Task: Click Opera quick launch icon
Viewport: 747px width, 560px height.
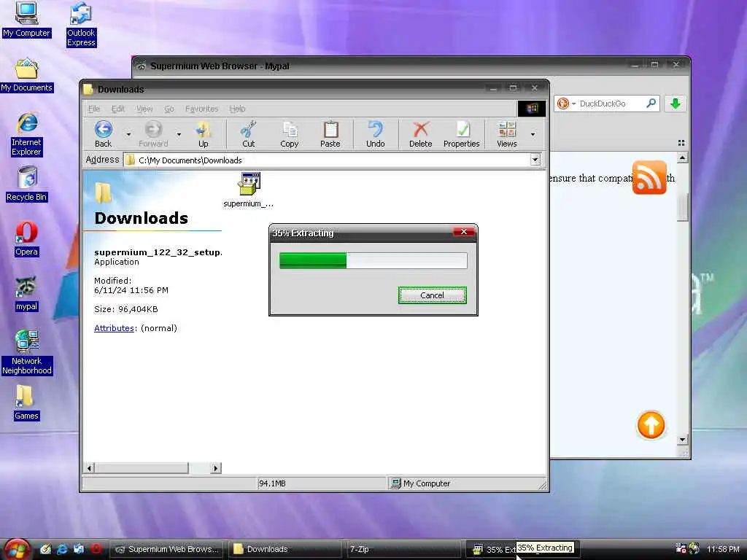Action: tap(96, 549)
